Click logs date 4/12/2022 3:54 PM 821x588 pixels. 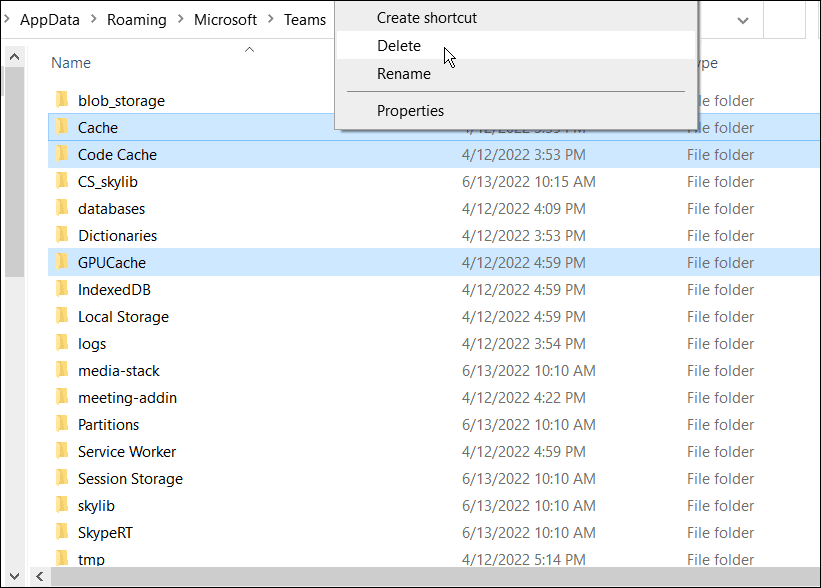(x=524, y=344)
